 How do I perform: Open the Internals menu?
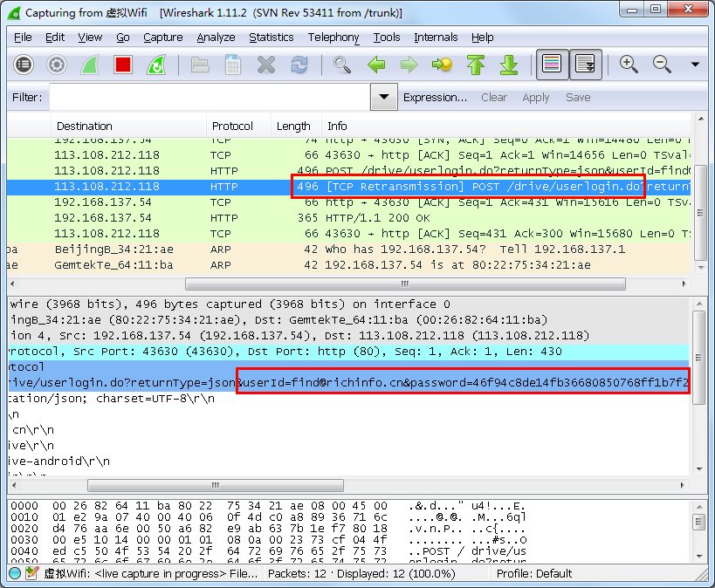tap(436, 38)
